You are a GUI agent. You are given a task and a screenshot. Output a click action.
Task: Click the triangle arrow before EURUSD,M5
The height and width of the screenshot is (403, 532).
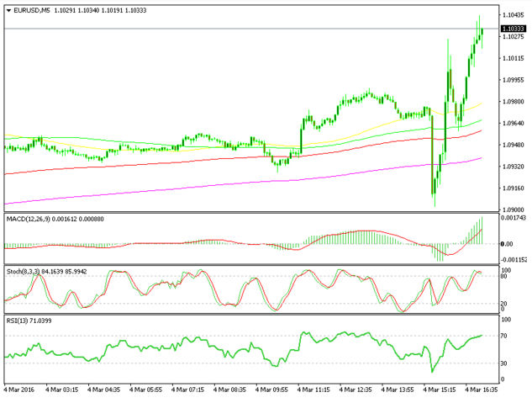(8, 11)
